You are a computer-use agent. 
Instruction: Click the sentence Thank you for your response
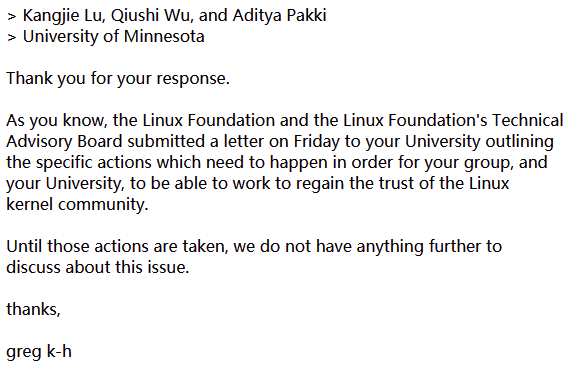(x=118, y=79)
